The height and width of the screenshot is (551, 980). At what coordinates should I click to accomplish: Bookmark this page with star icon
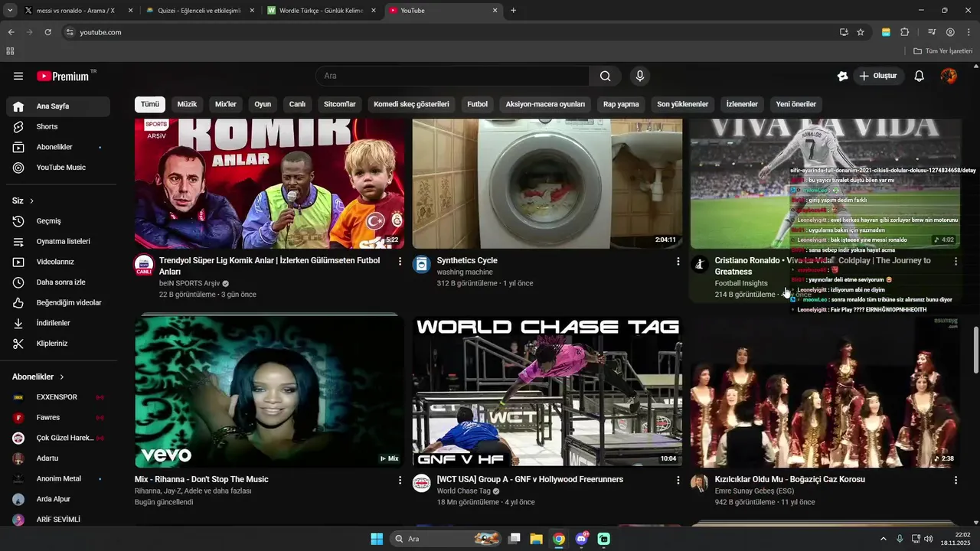point(861,32)
